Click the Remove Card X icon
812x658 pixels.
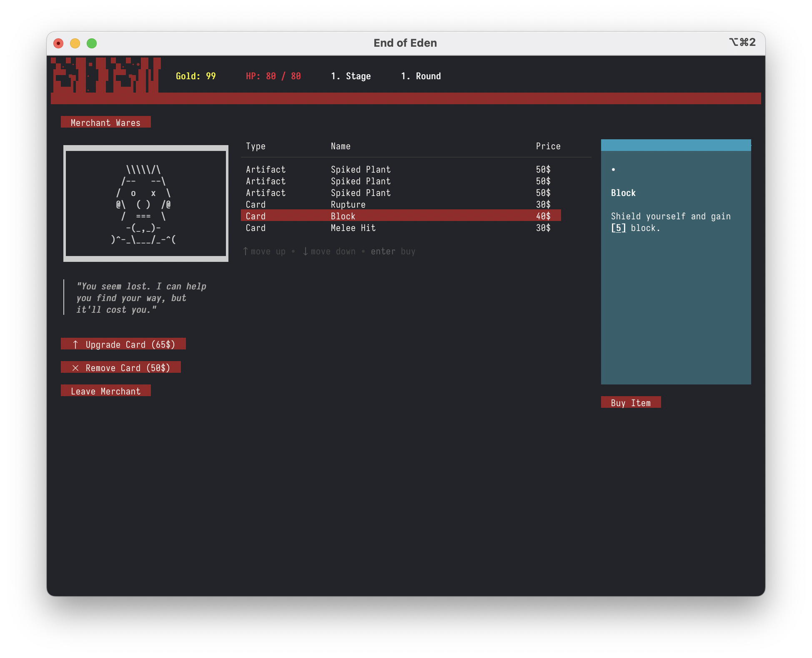tap(75, 368)
